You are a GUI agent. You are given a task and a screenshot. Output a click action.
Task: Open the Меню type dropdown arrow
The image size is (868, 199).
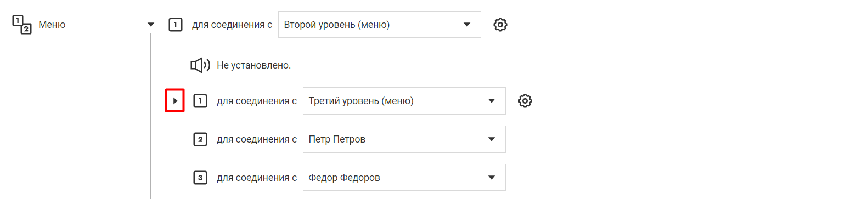[151, 25]
